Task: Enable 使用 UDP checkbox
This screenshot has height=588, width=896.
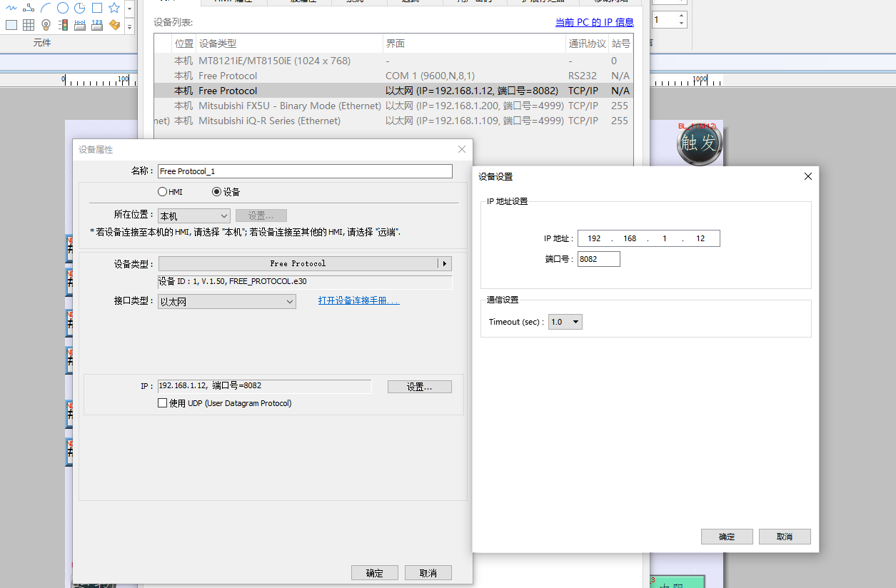Action: pos(163,403)
